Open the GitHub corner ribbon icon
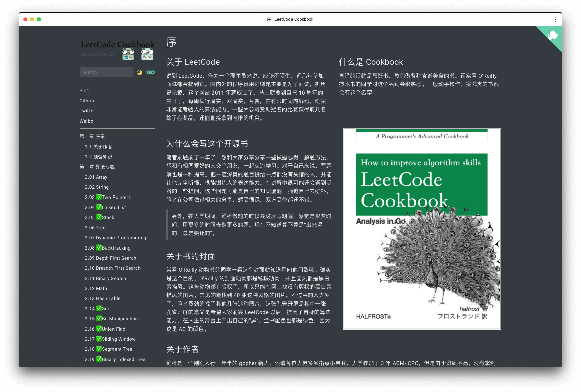The width and height of the screenshot is (581, 392). [552, 35]
